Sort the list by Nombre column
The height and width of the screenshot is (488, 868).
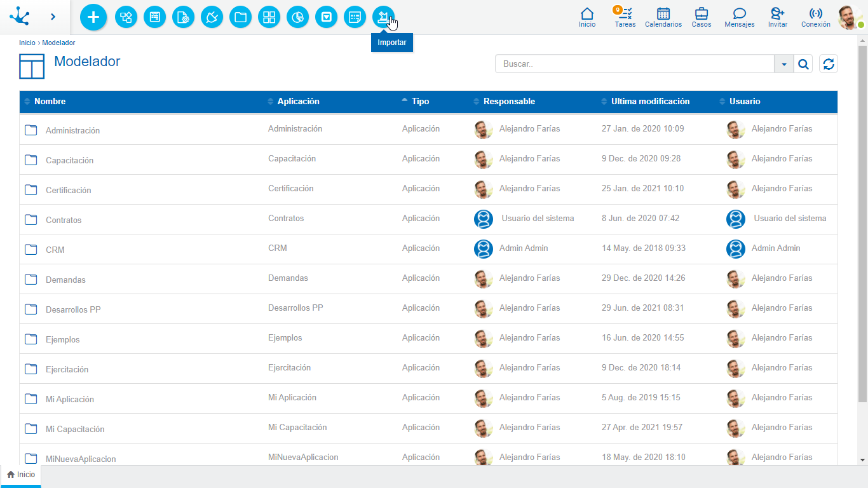point(50,102)
